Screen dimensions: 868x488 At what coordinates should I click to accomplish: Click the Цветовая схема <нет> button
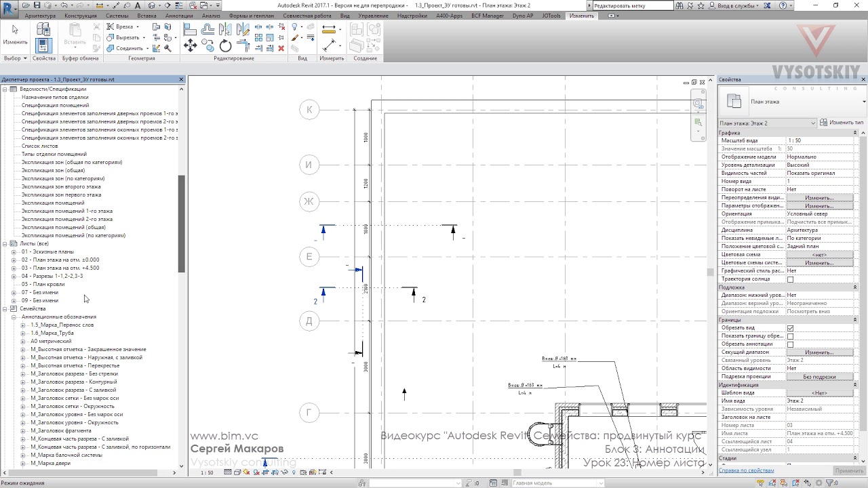819,255
